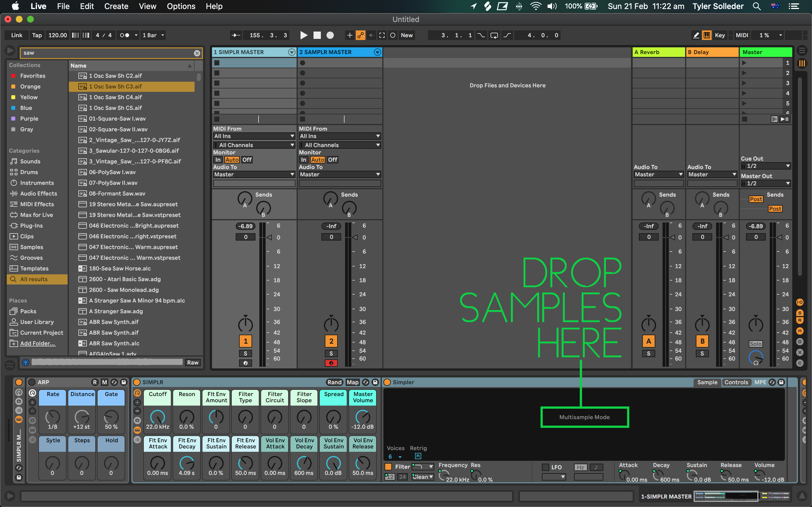This screenshot has height=507, width=812.
Task: Switch to the Controls tab in Simpler
Action: [x=736, y=382]
